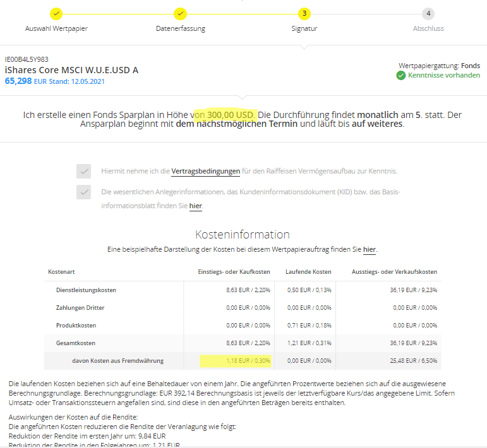
Task: Click the Laufende Kosten column header
Action: click(308, 272)
